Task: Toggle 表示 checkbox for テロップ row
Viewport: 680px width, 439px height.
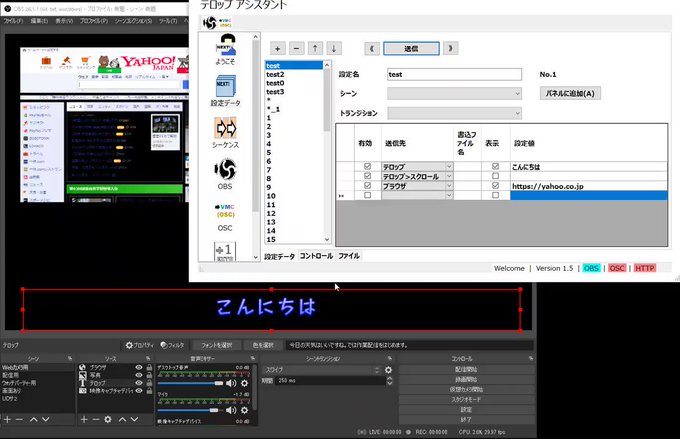Action: tap(495, 166)
